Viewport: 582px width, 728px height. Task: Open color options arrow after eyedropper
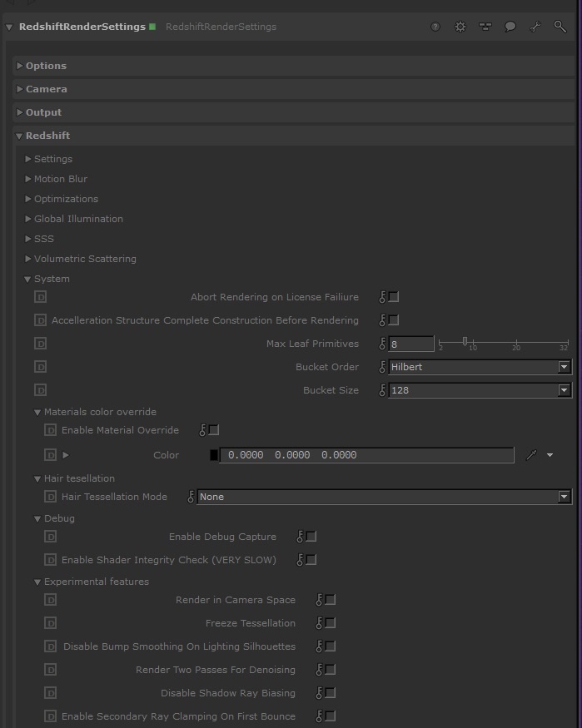[x=550, y=455]
